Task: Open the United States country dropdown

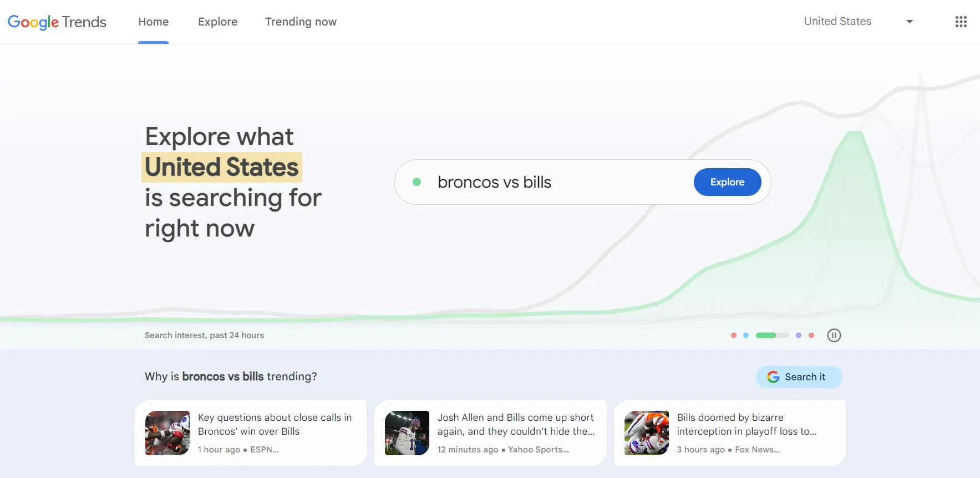Action: point(837,22)
